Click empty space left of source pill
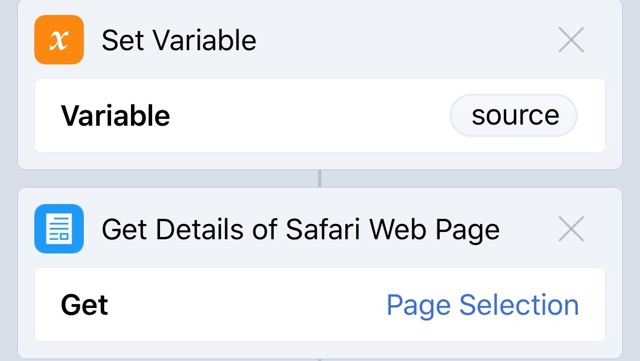The image size is (640, 361). pyautogui.click(x=310, y=116)
